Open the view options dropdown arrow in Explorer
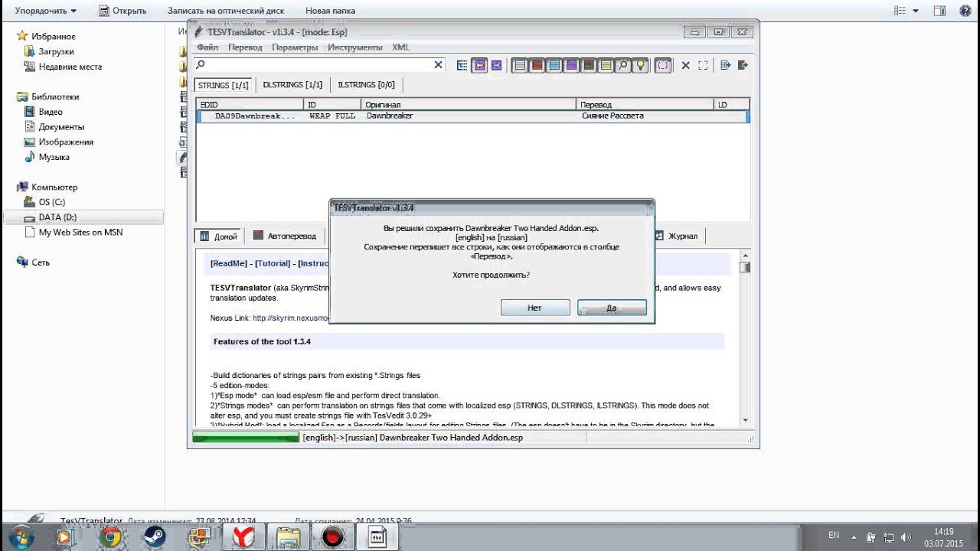Viewport: 980px width, 551px height. [916, 11]
